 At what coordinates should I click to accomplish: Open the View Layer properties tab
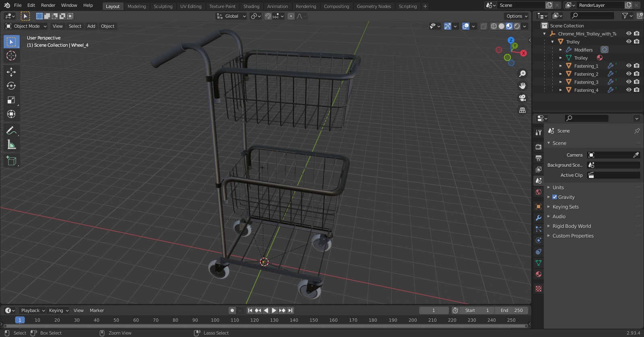[x=539, y=170]
